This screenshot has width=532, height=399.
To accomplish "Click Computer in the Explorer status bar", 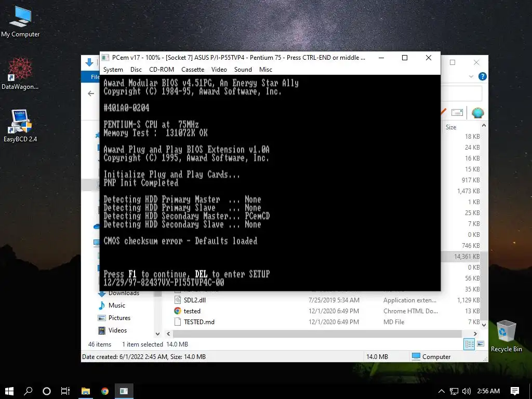I will coord(431,356).
